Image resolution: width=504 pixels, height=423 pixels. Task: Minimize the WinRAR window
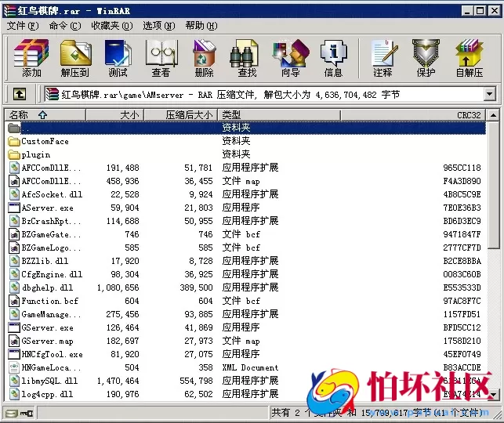point(467,11)
